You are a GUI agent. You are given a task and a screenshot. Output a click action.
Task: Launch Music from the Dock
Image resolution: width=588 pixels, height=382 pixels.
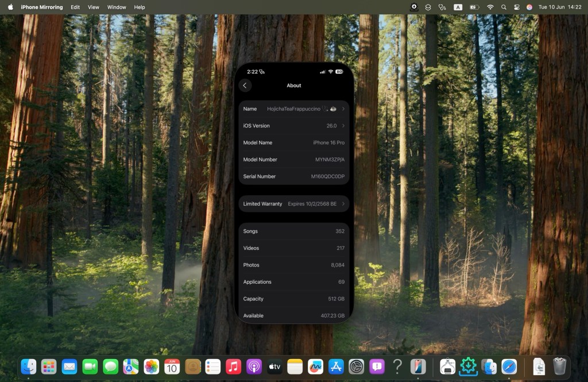pyautogui.click(x=233, y=366)
